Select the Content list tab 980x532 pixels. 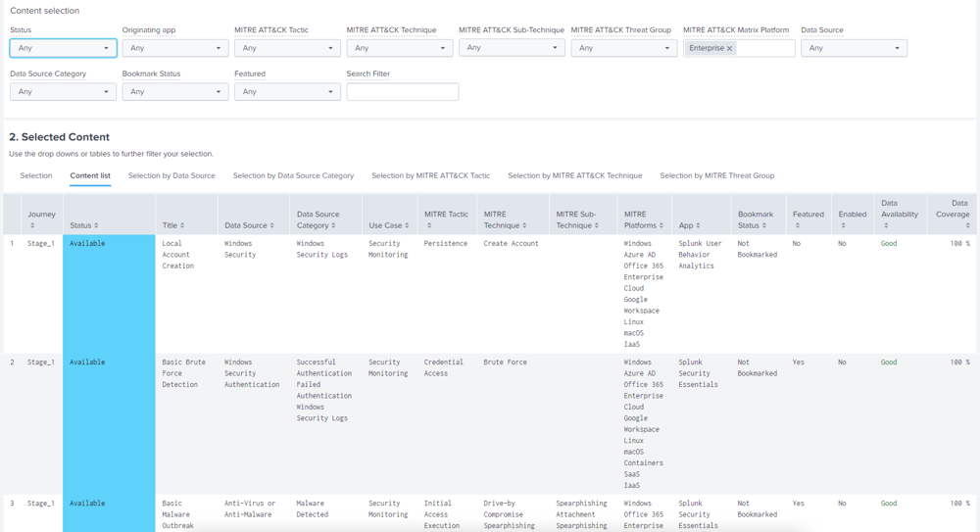tap(90, 175)
